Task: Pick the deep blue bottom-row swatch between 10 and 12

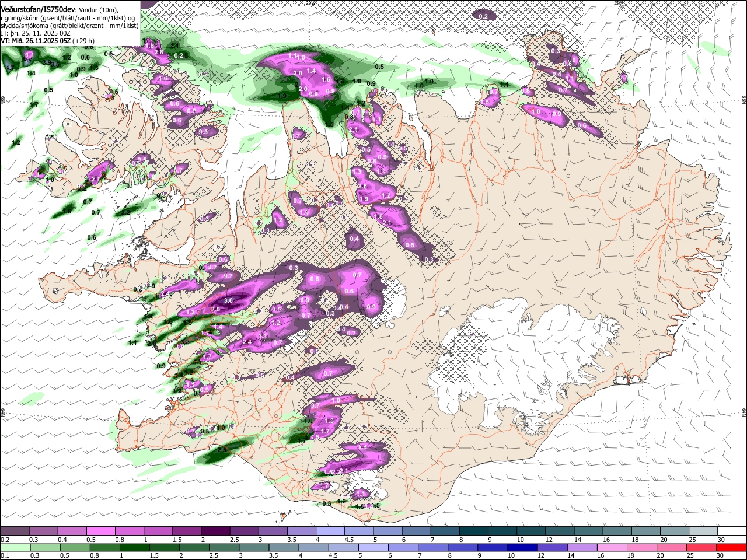Action: pyautogui.click(x=523, y=547)
